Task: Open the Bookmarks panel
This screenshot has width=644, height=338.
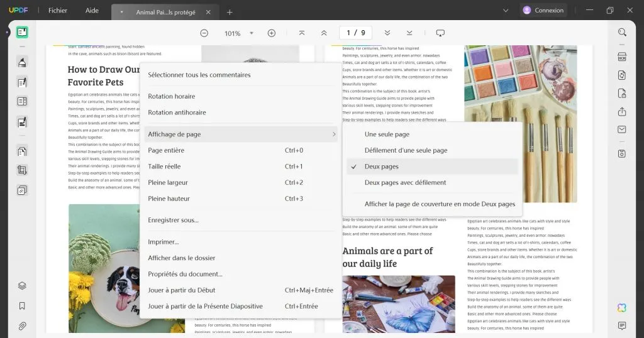Action: [x=22, y=305]
